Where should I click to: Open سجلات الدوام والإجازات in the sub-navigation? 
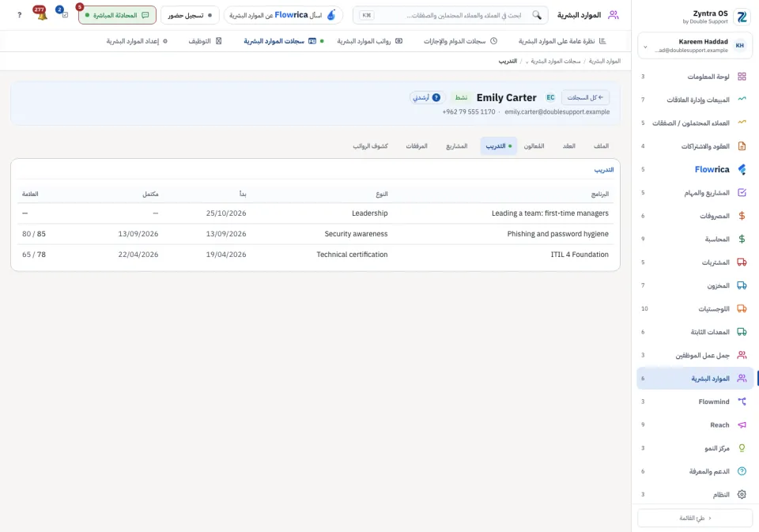460,41
